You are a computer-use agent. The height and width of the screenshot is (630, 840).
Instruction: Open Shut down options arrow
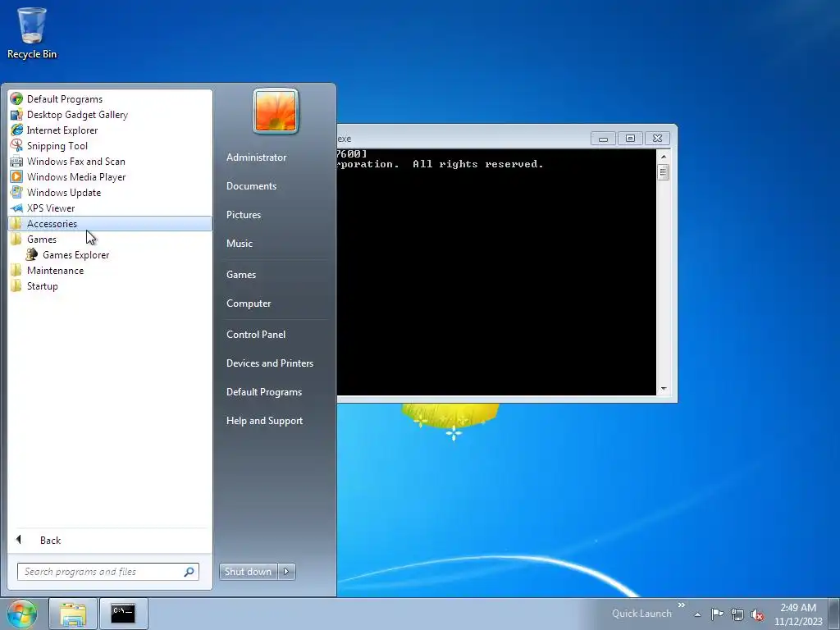286,572
